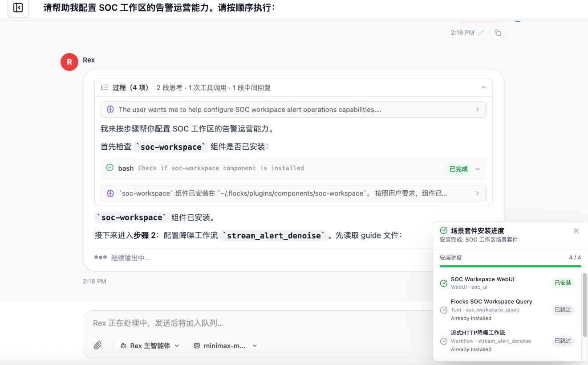
Task: Click the red Rex avatar
Action: click(69, 62)
